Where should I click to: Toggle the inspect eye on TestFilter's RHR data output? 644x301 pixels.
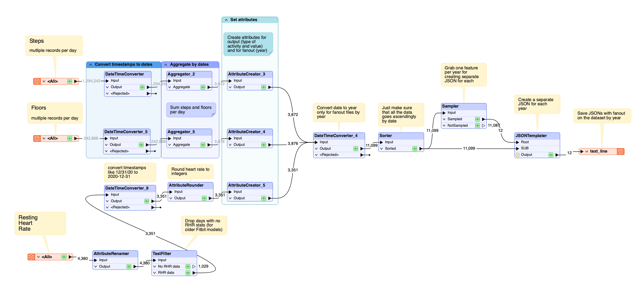point(188,272)
